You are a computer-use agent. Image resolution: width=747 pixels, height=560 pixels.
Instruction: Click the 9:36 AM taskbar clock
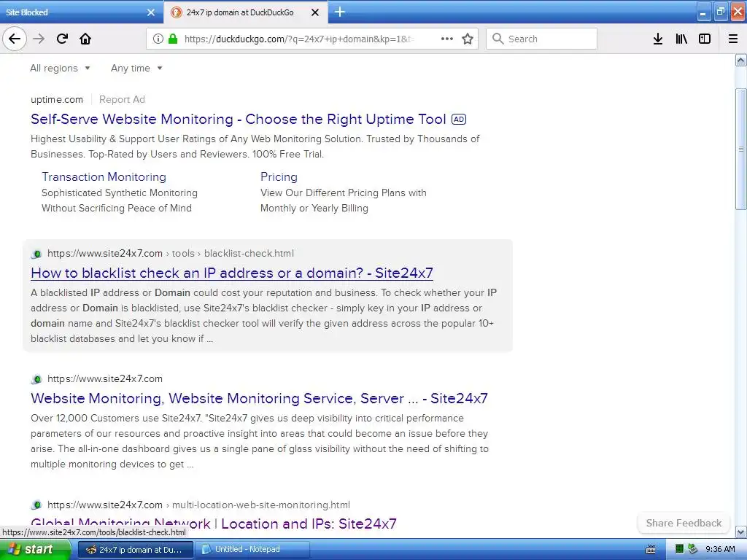point(720,549)
